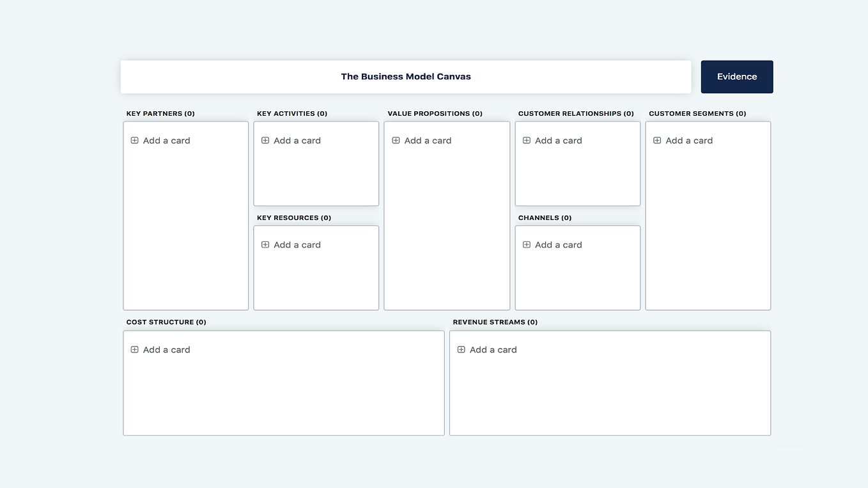Add a card to Cost Structure
Screen dimensions: 868x488
(166, 349)
